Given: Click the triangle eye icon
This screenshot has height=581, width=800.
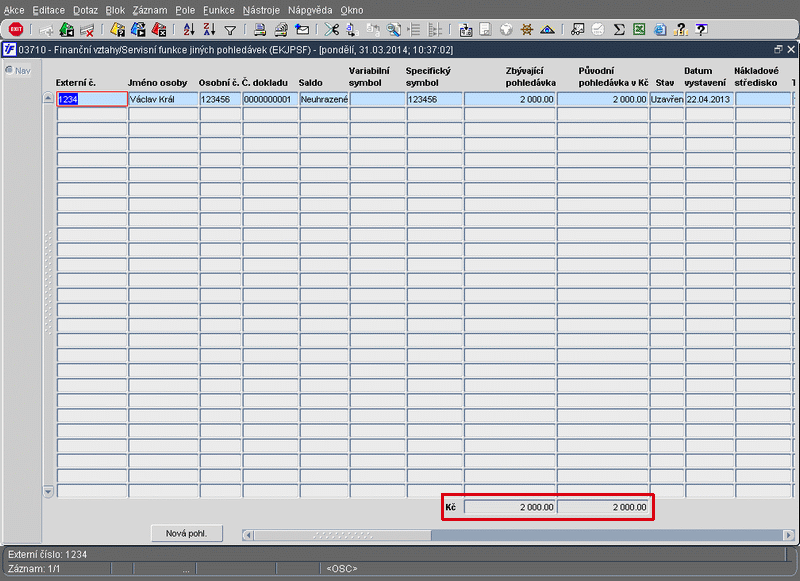Looking at the screenshot, I should click(547, 30).
